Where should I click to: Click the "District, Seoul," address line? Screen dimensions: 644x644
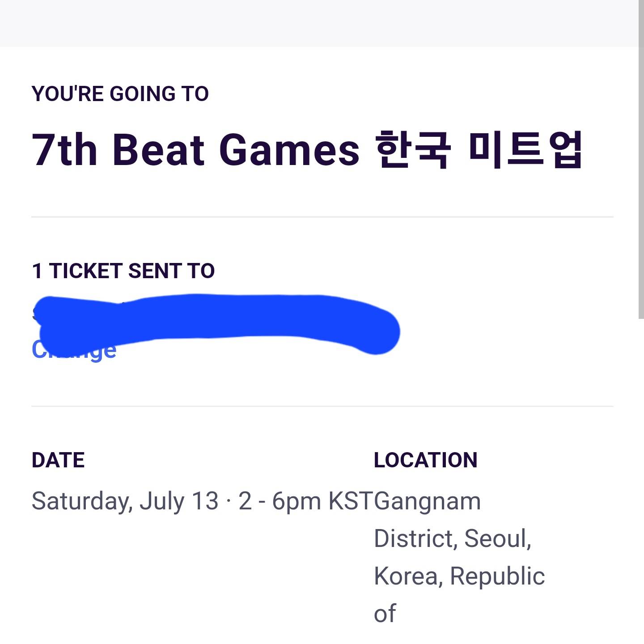(452, 538)
